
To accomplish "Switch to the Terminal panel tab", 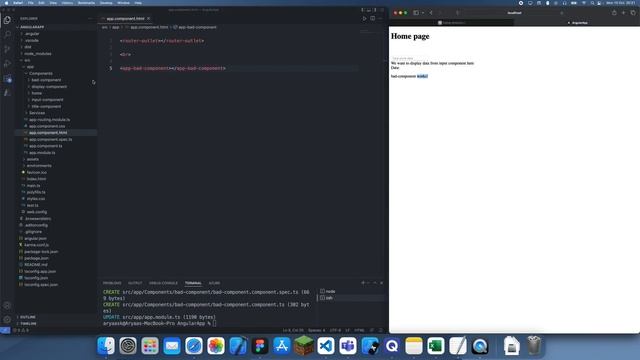I will tap(193, 283).
